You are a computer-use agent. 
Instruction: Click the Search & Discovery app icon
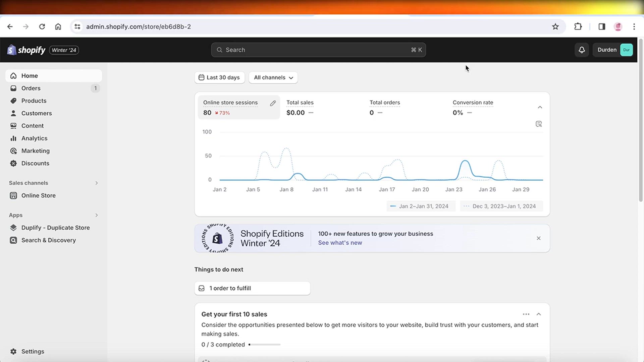click(13, 240)
